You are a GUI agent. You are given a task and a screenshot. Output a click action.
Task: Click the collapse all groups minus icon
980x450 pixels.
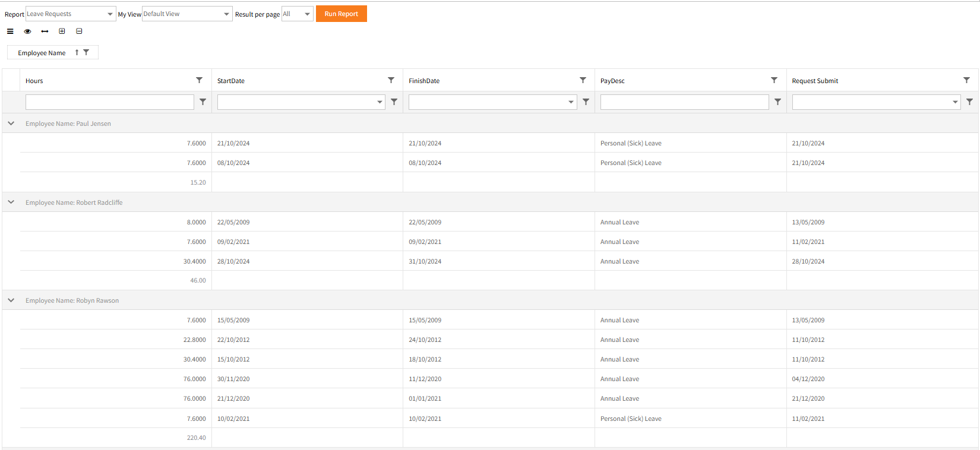(79, 31)
